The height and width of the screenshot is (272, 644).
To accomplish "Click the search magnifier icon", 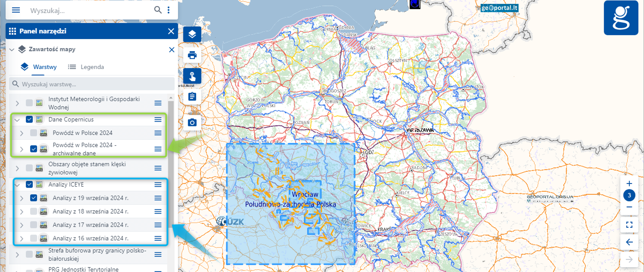I will tap(158, 10).
